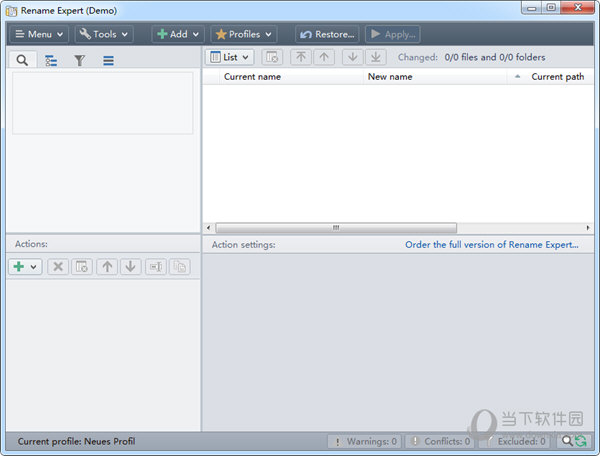Viewport: 600px width, 456px height.
Task: Switch to the tree structure tab
Action: pyautogui.click(x=51, y=60)
